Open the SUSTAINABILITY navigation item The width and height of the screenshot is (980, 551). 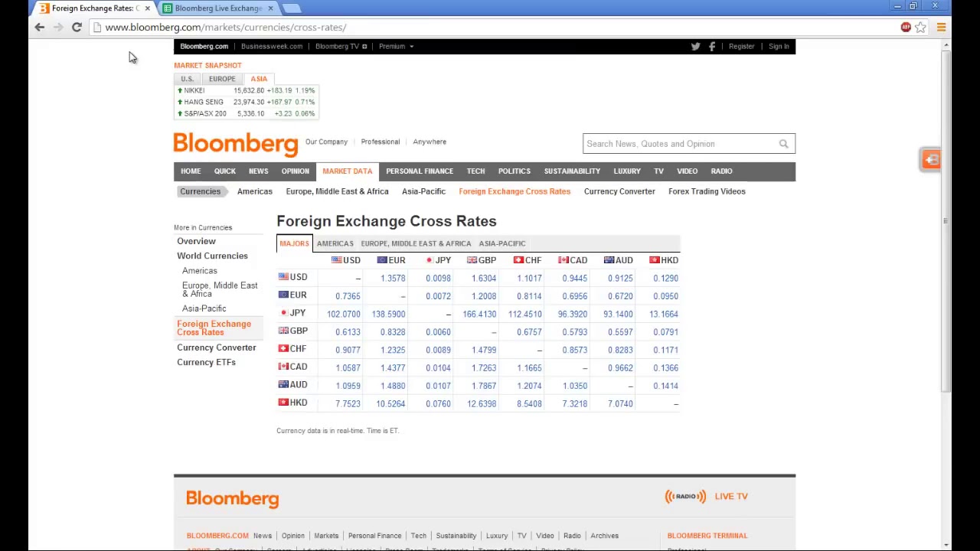tap(572, 171)
